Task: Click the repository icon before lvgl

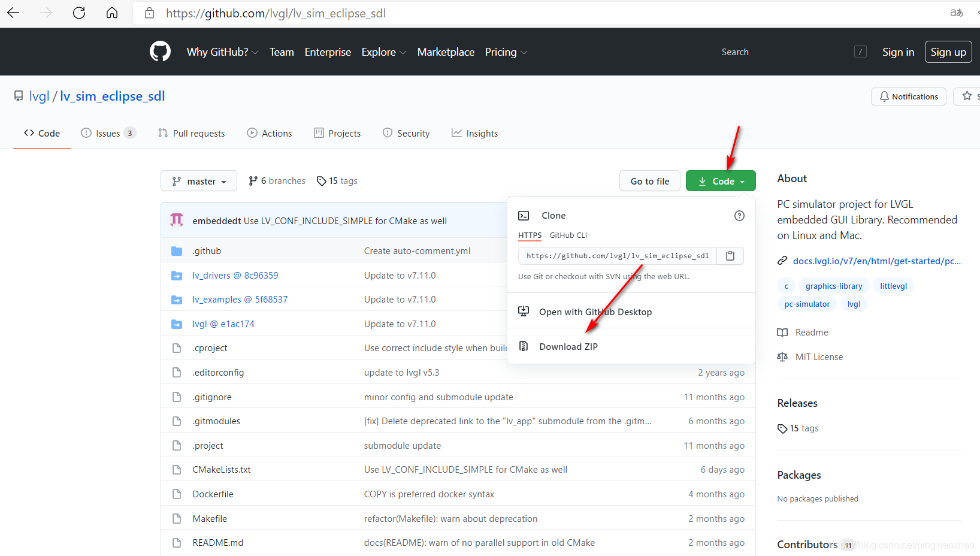Action: point(19,96)
